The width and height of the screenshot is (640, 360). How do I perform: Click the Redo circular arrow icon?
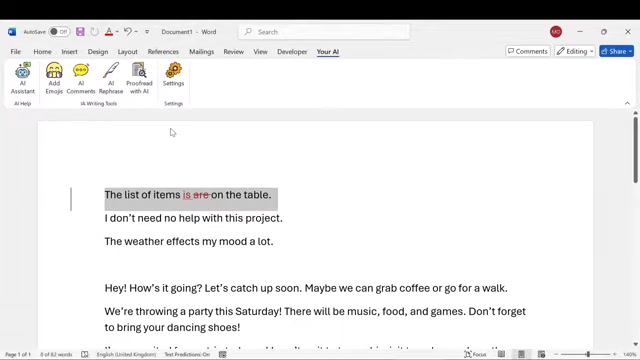click(x=94, y=32)
